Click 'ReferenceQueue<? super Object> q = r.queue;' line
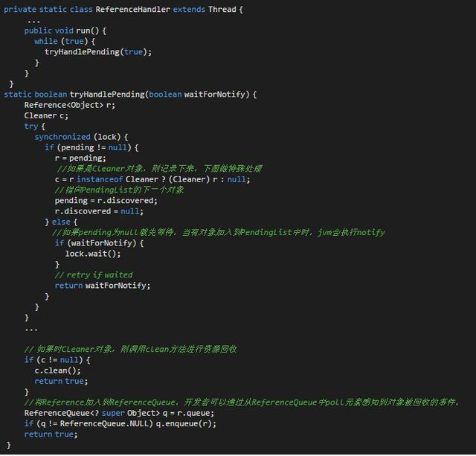This screenshot has width=476, height=456. coord(119,413)
